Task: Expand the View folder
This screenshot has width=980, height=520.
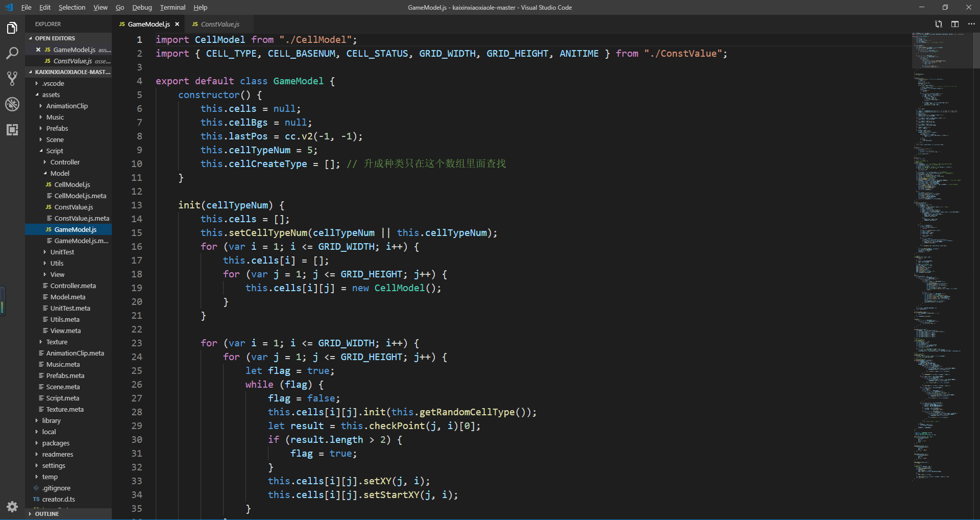Action: pos(68,274)
